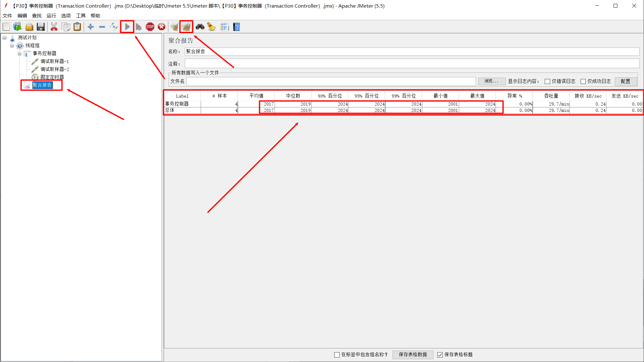Click the 异常 % column header

pyautogui.click(x=514, y=96)
